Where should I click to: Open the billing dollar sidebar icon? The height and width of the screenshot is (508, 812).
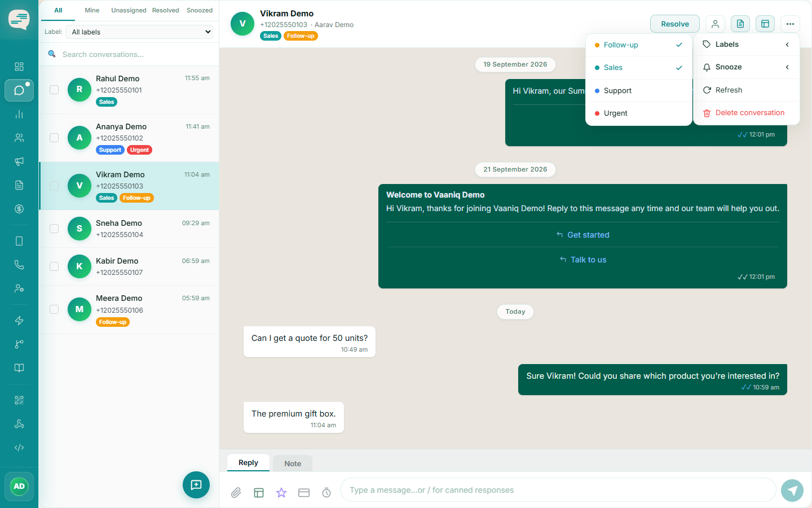(19, 209)
